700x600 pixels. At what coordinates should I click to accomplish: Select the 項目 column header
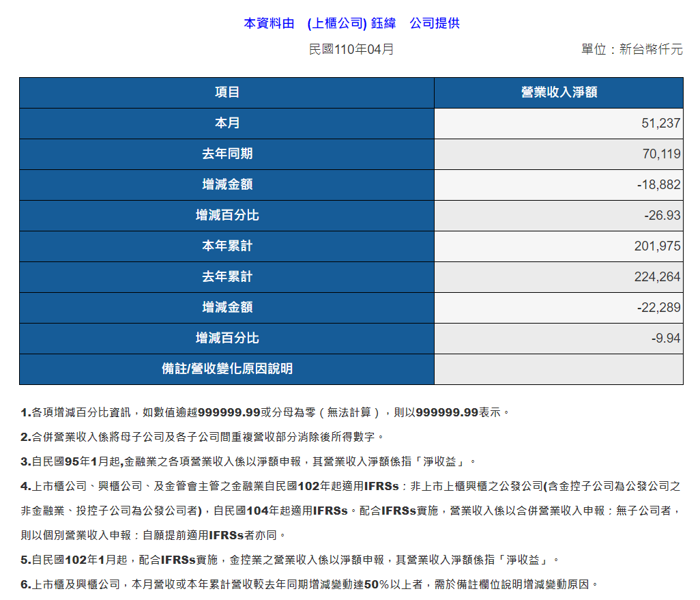coord(227,92)
